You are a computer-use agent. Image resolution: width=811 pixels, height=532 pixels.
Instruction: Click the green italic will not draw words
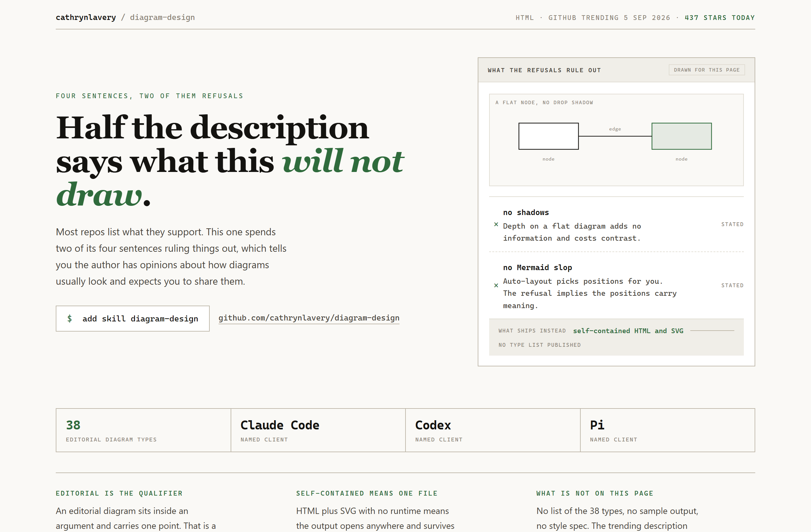pos(230,178)
